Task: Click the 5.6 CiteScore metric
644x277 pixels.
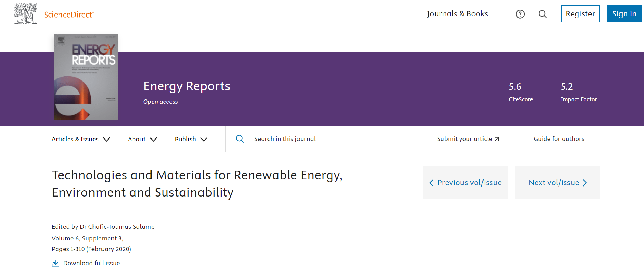Action: click(x=521, y=92)
